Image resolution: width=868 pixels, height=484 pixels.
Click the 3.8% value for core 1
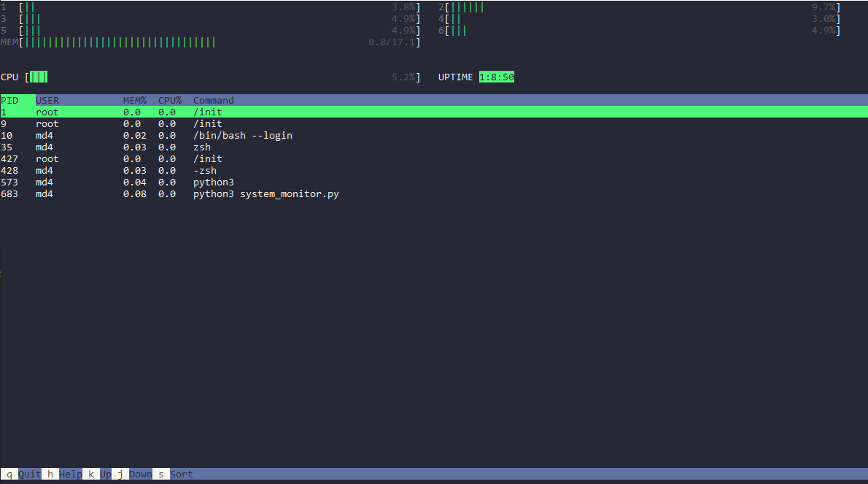[x=403, y=7]
